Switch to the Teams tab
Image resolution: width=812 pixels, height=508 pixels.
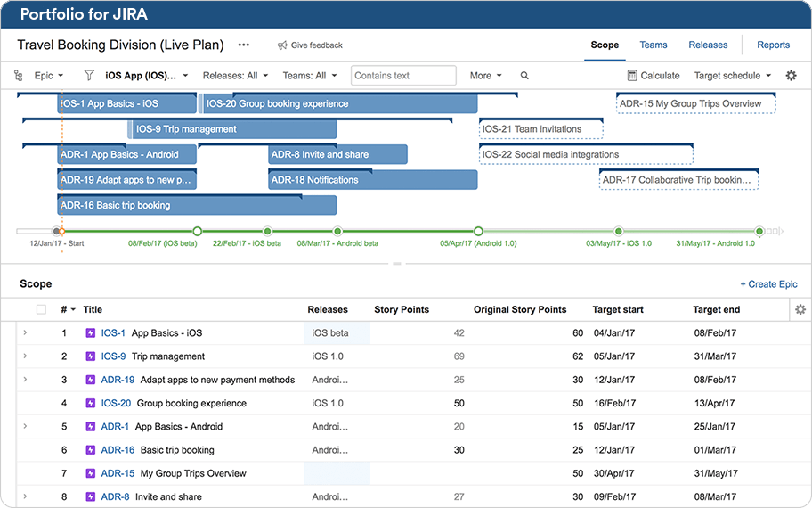click(x=653, y=45)
